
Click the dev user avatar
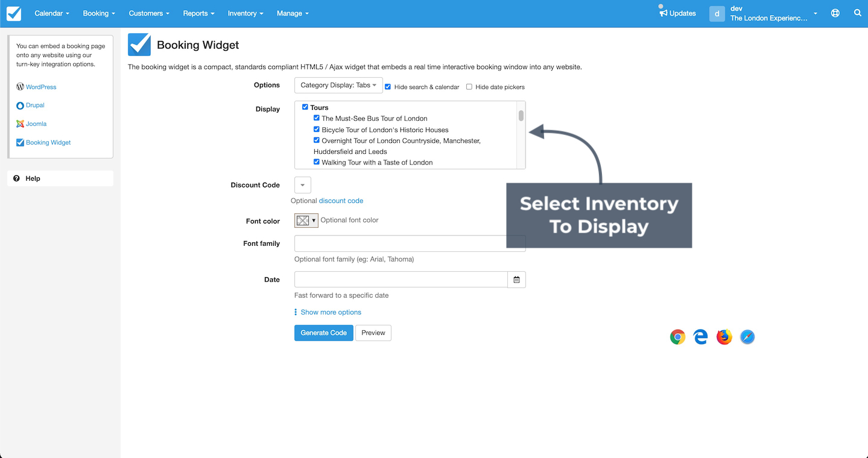click(717, 13)
